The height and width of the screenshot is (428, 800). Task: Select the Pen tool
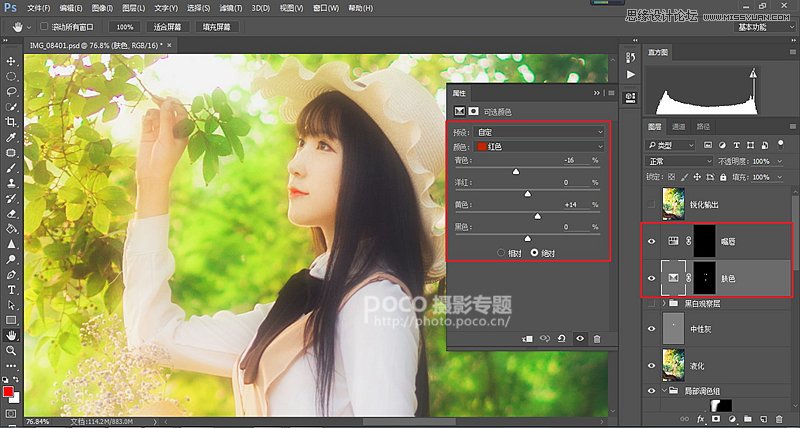11,274
